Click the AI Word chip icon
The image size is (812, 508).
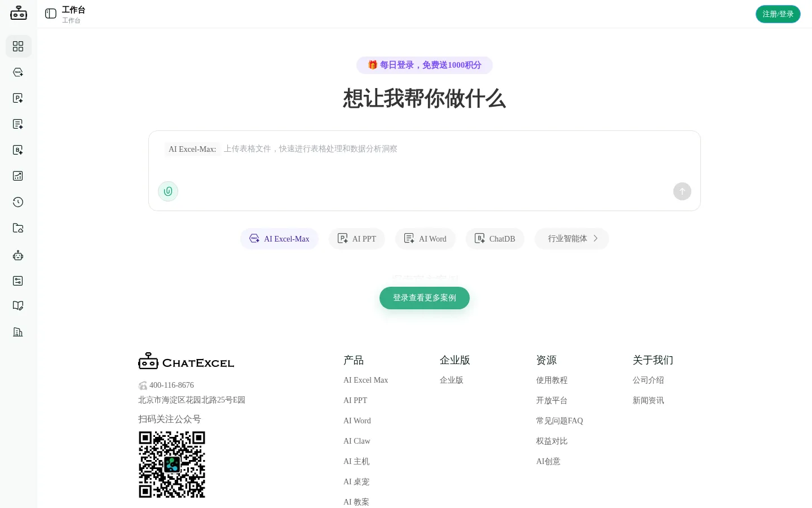pyautogui.click(x=409, y=238)
